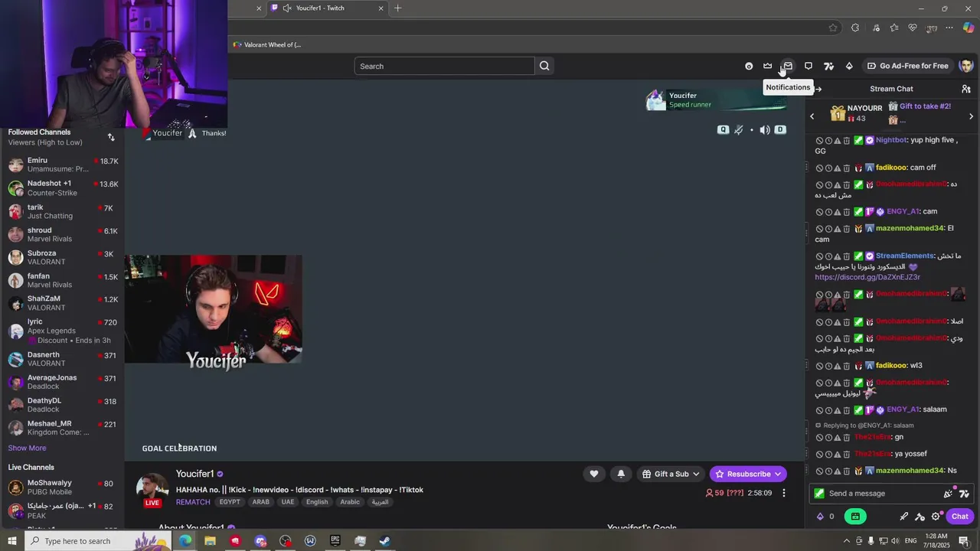The image size is (980, 551).
Task: Toggle the crossed-out microphone icon on player
Action: (739, 130)
